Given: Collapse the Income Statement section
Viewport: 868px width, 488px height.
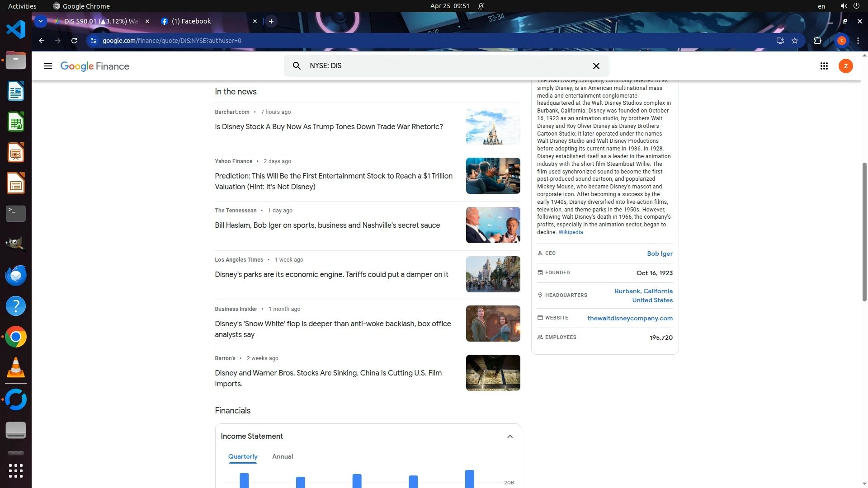Looking at the screenshot, I should pos(510,436).
